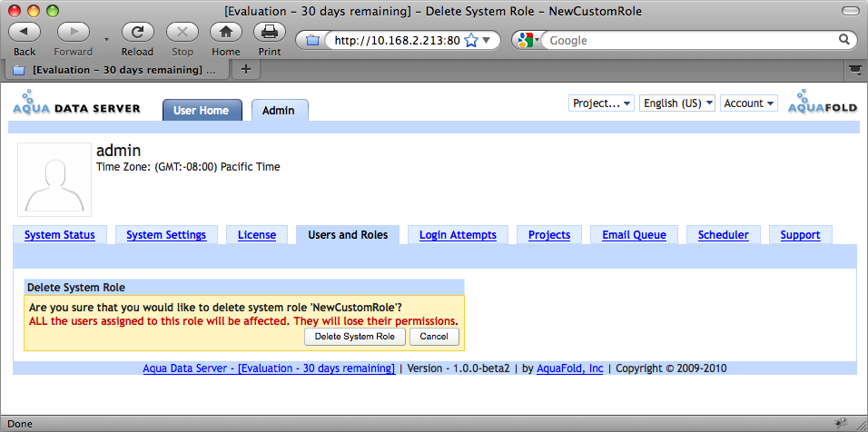Select the Users and Roles tab
868x432 pixels.
(348, 235)
